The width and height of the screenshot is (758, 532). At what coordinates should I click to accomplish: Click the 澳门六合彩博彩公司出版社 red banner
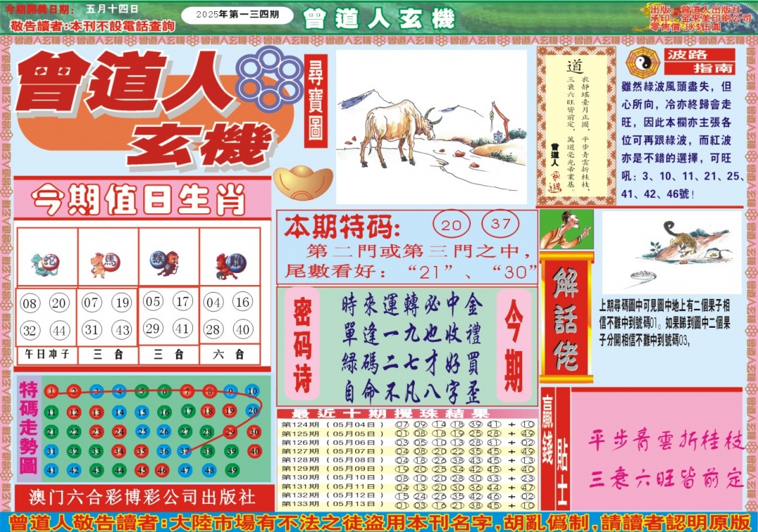(142, 498)
